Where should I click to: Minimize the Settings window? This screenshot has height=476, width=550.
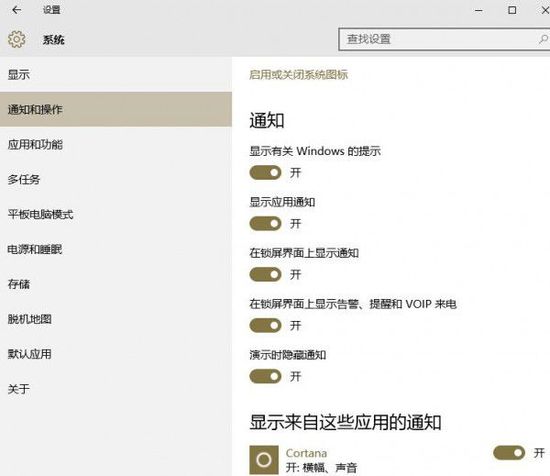[x=479, y=10]
